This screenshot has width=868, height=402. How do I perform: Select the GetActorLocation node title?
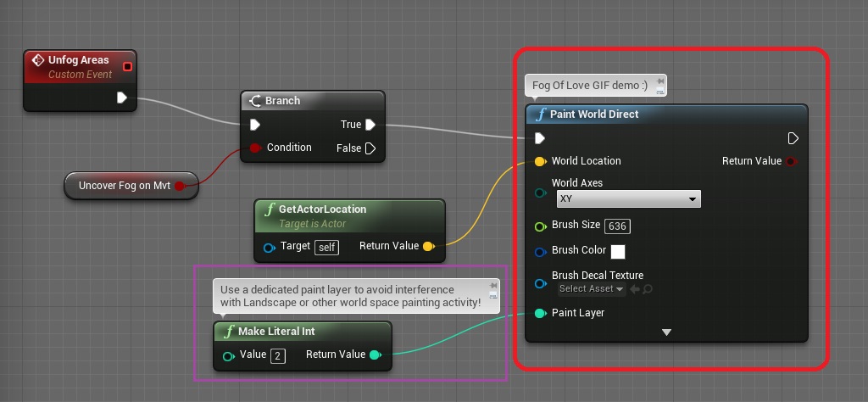[323, 209]
